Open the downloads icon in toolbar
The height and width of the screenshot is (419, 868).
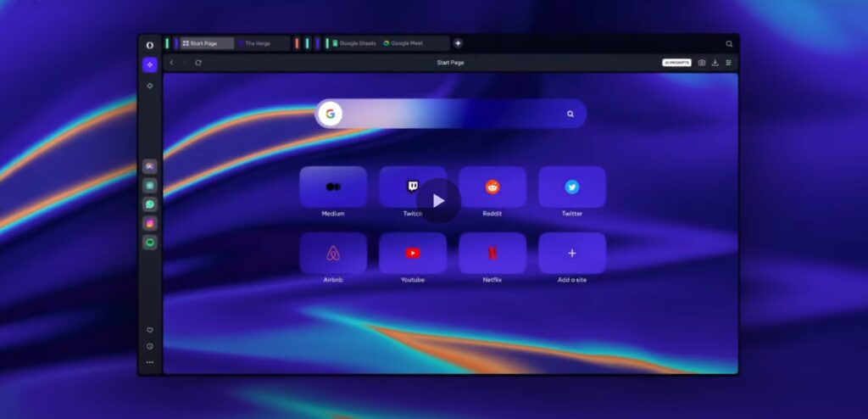point(715,63)
